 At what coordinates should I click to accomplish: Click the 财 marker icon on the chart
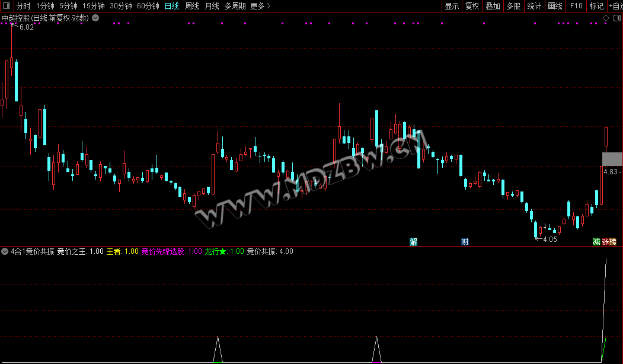pyautogui.click(x=465, y=242)
